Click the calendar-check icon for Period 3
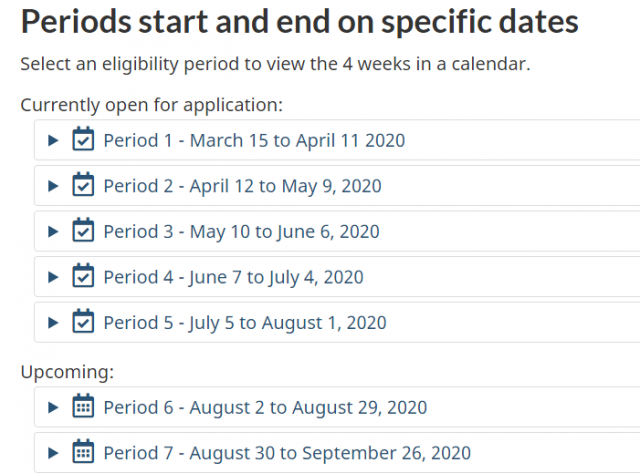Image resolution: width=640 pixels, height=473 pixels. point(83,231)
